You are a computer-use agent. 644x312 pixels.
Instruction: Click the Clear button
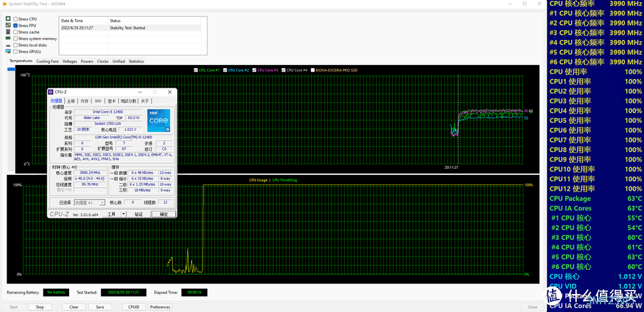coord(74,307)
